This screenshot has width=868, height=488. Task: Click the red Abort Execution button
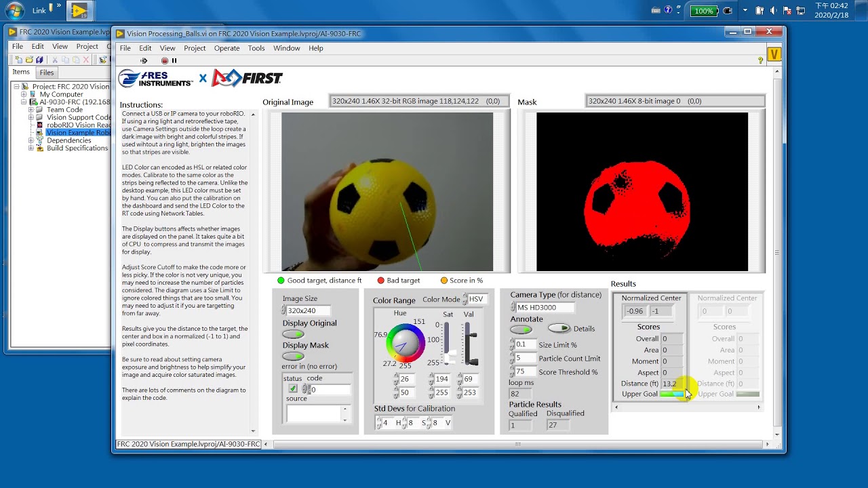pyautogui.click(x=164, y=61)
